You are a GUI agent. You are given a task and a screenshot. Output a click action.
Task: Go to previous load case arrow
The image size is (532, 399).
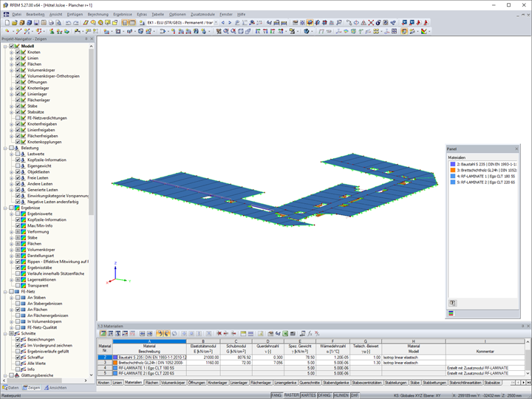point(223,23)
